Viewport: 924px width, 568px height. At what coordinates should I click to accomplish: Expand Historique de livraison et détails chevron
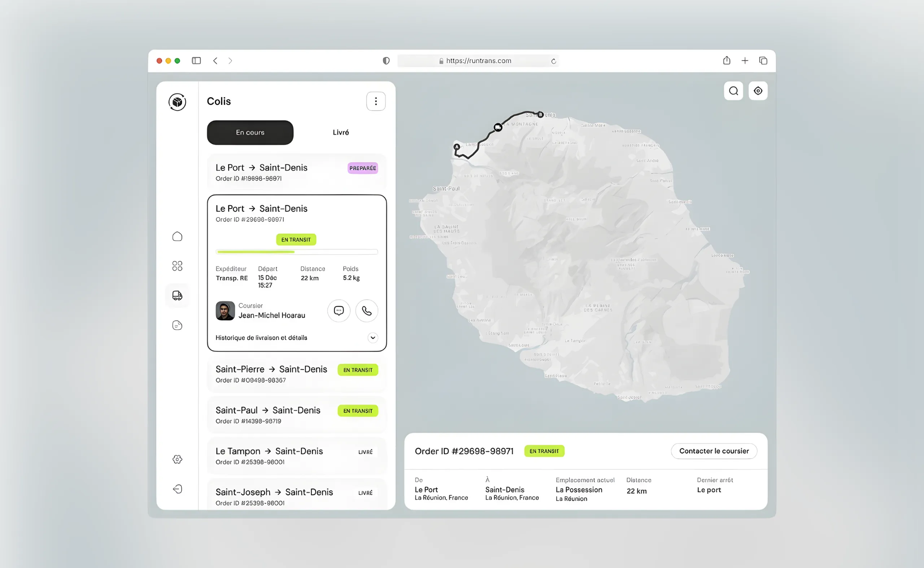372,338
